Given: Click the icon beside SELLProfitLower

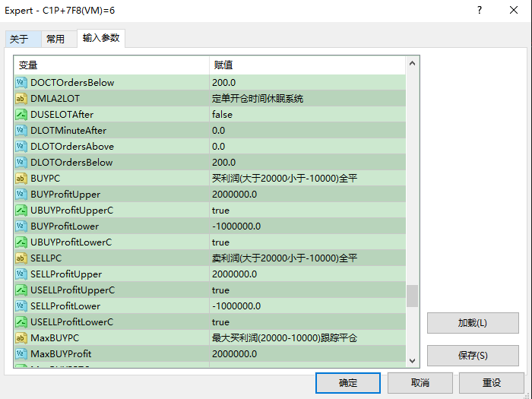Looking at the screenshot, I should [x=21, y=306].
